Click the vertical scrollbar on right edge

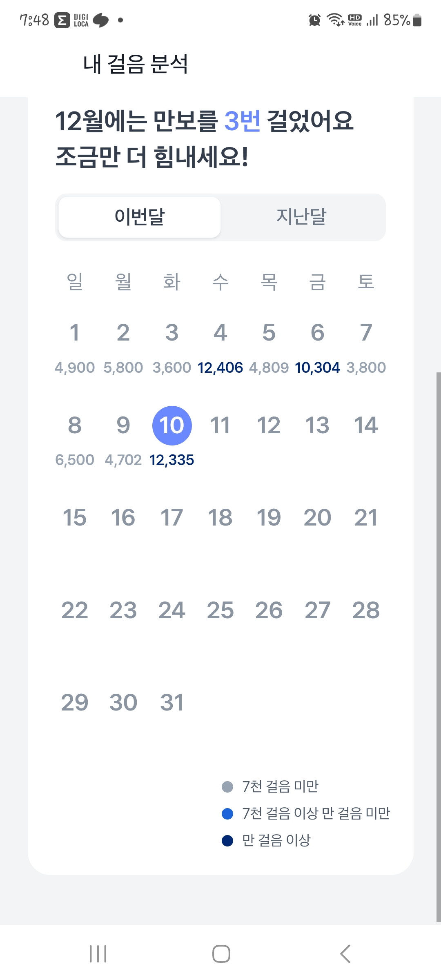(438, 645)
